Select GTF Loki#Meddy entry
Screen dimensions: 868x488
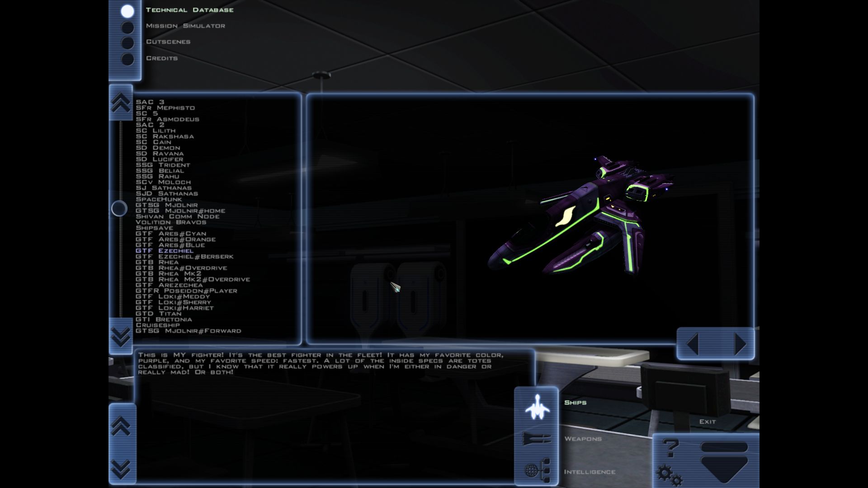point(173,296)
